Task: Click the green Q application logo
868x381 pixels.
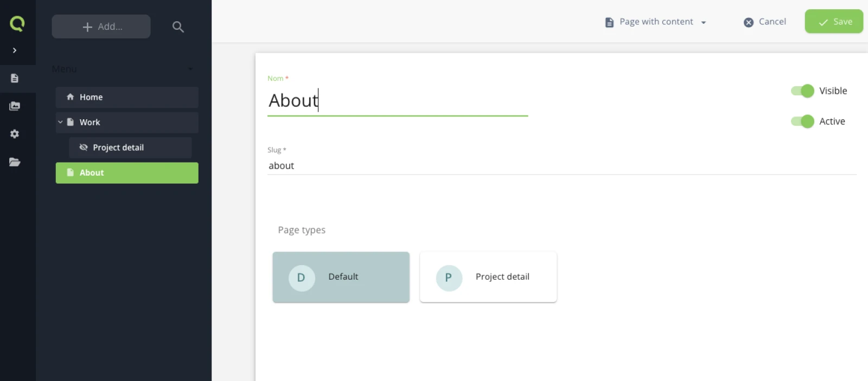Action: (x=17, y=23)
